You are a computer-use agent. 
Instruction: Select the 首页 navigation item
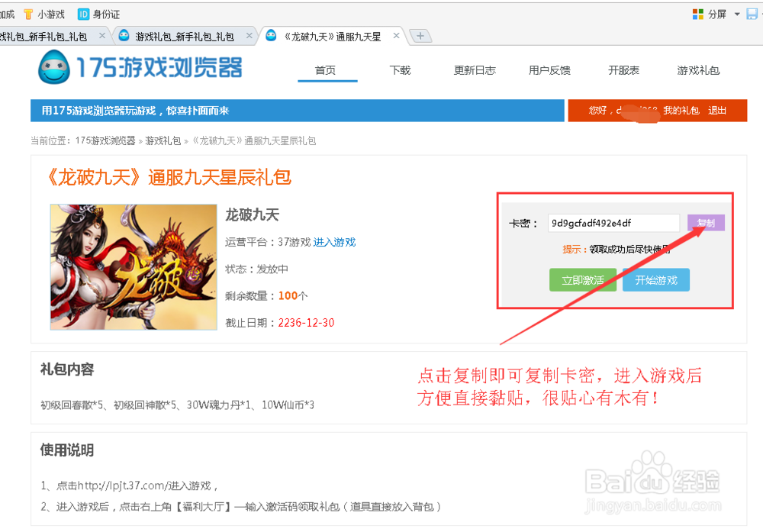(327, 69)
